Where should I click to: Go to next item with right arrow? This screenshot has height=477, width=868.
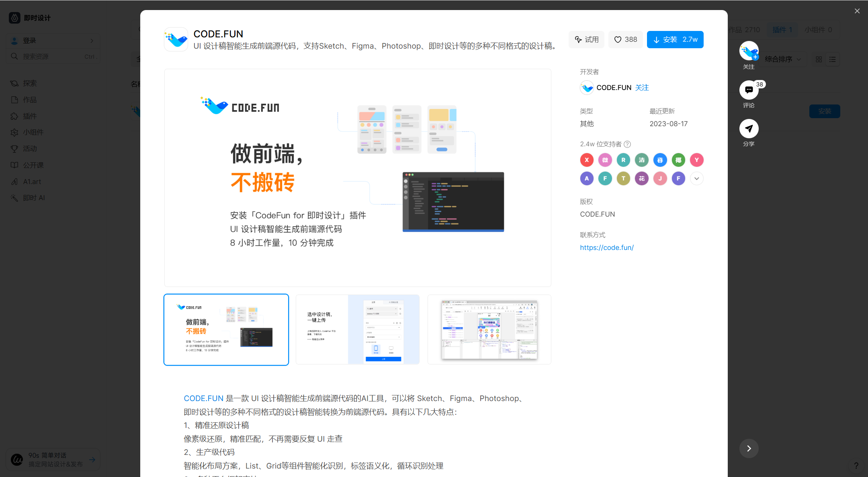click(x=749, y=448)
